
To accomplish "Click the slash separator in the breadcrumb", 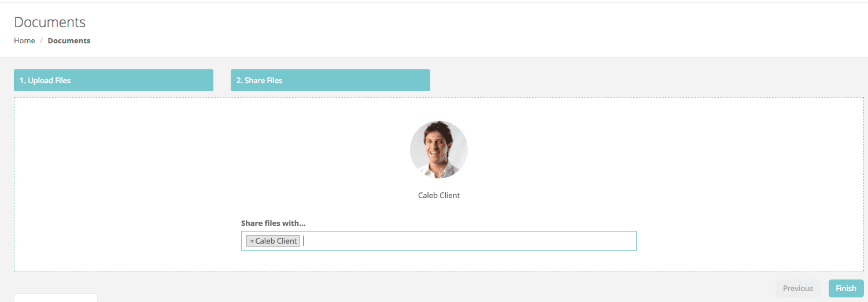I will click(x=42, y=40).
